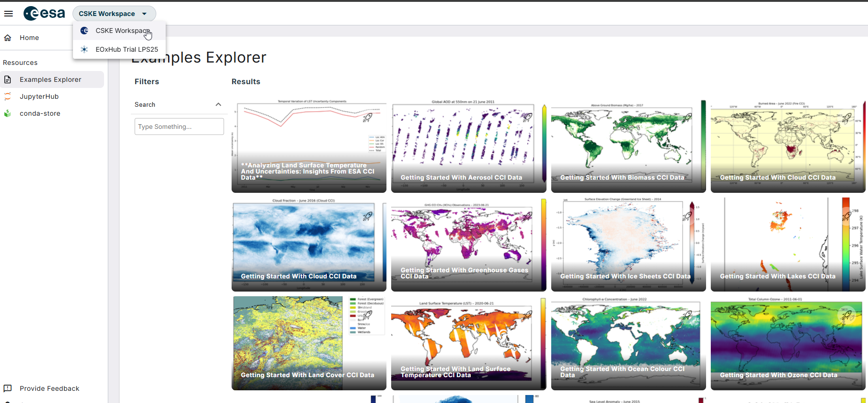The width and height of the screenshot is (868, 403).
Task: Open the hamburger navigation menu
Action: (8, 14)
